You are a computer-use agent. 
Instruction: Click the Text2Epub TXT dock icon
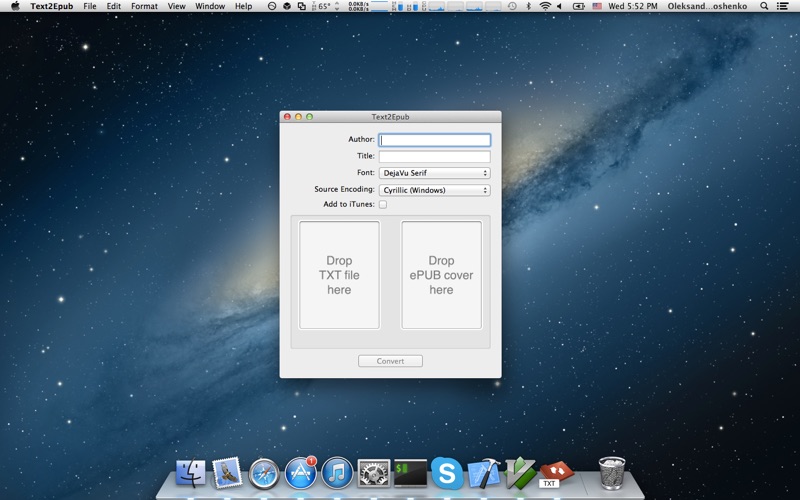click(x=556, y=474)
